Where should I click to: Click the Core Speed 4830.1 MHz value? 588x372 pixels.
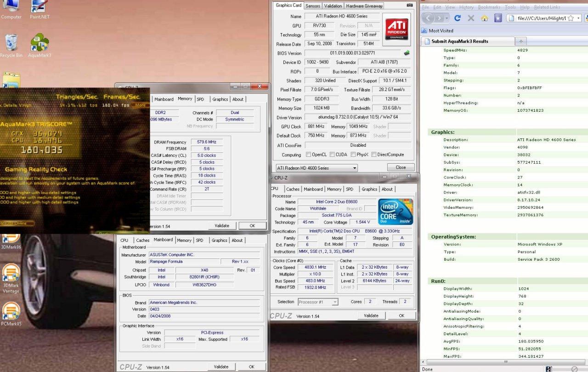[315, 267]
